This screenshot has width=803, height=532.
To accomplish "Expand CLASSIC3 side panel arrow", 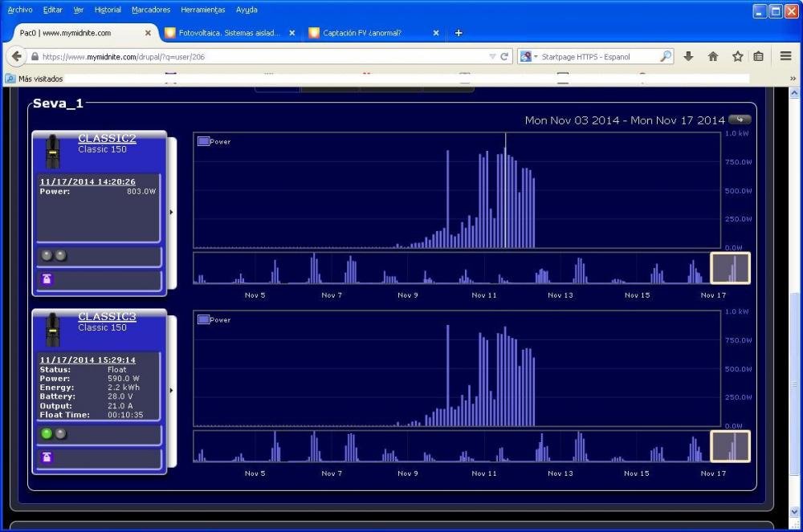I will (172, 390).
